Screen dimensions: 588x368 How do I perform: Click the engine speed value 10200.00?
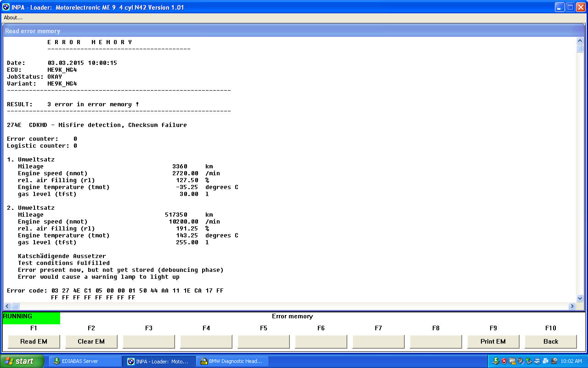click(x=183, y=221)
